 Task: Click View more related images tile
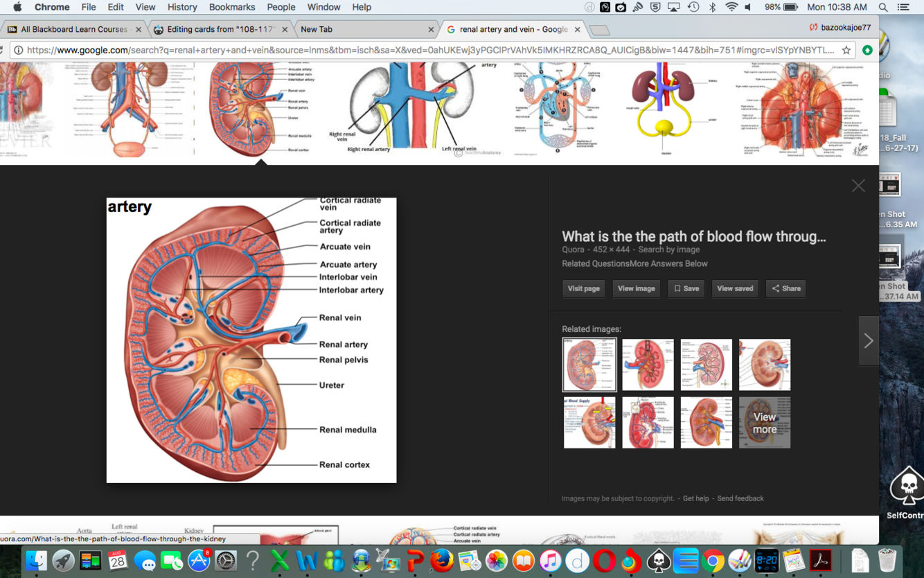[x=765, y=423]
